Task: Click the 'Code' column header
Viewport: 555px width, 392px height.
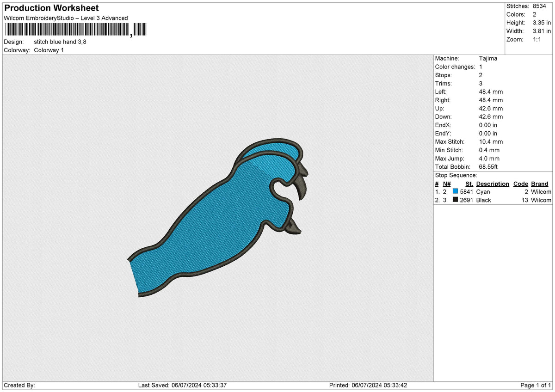Action: point(521,184)
